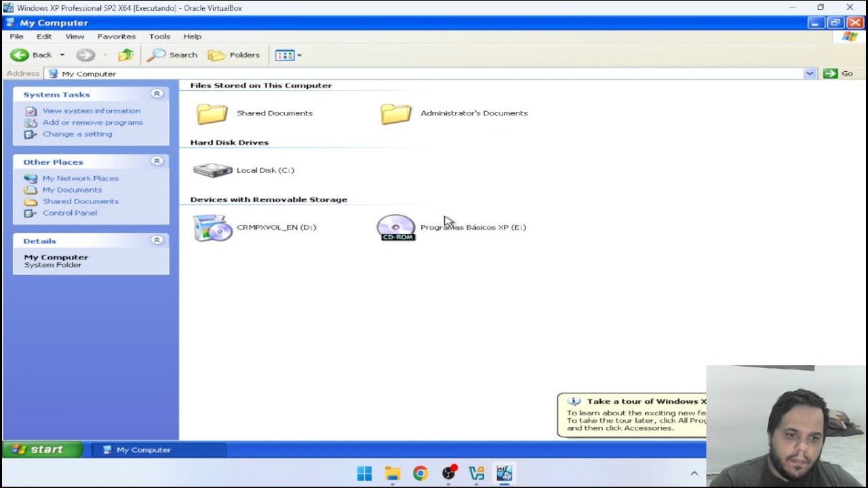Click the Change a setting icon

point(31,134)
